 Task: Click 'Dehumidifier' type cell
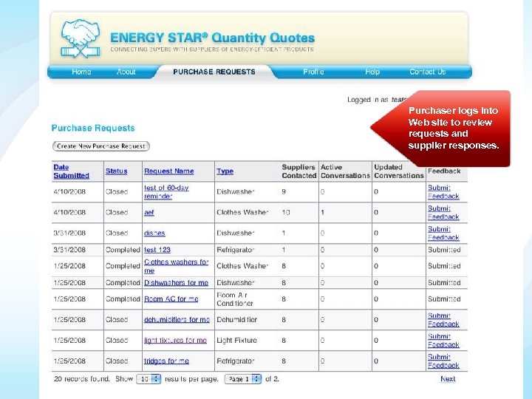click(237, 320)
